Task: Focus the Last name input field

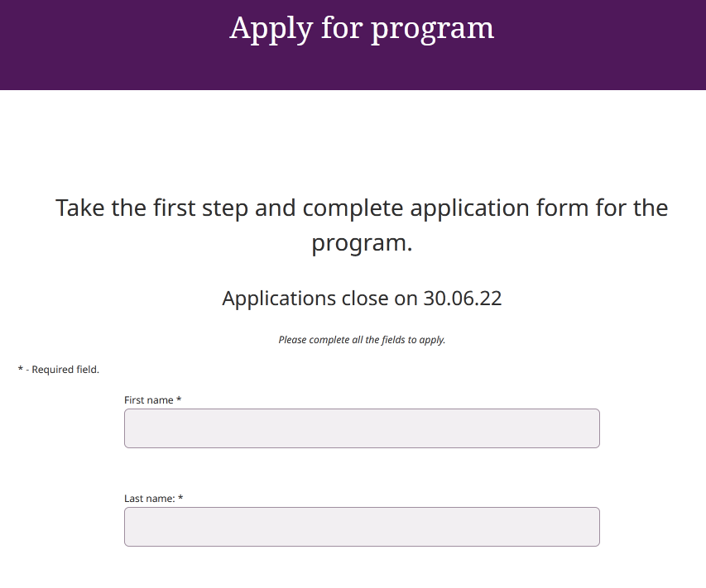Action: pyautogui.click(x=362, y=527)
